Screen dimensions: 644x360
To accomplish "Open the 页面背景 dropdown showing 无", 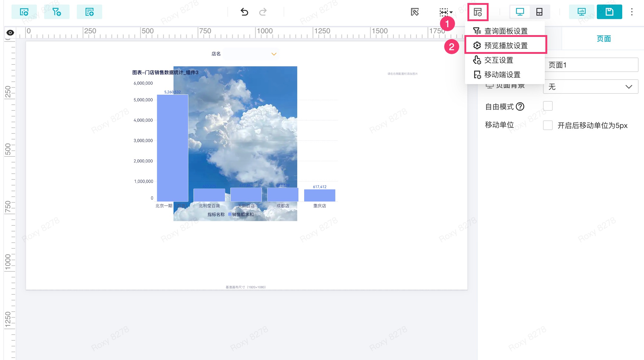I will pyautogui.click(x=590, y=87).
